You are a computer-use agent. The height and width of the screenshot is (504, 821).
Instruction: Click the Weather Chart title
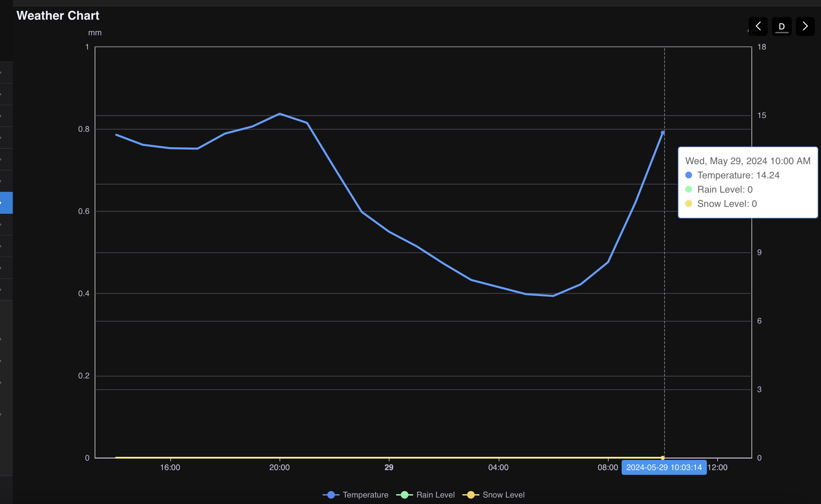point(58,16)
